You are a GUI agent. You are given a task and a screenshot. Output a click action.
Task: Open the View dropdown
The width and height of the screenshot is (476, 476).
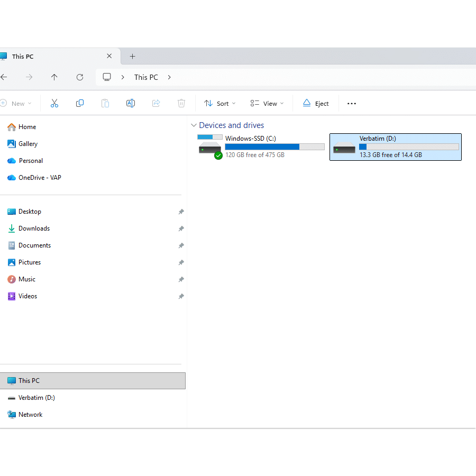click(x=267, y=104)
